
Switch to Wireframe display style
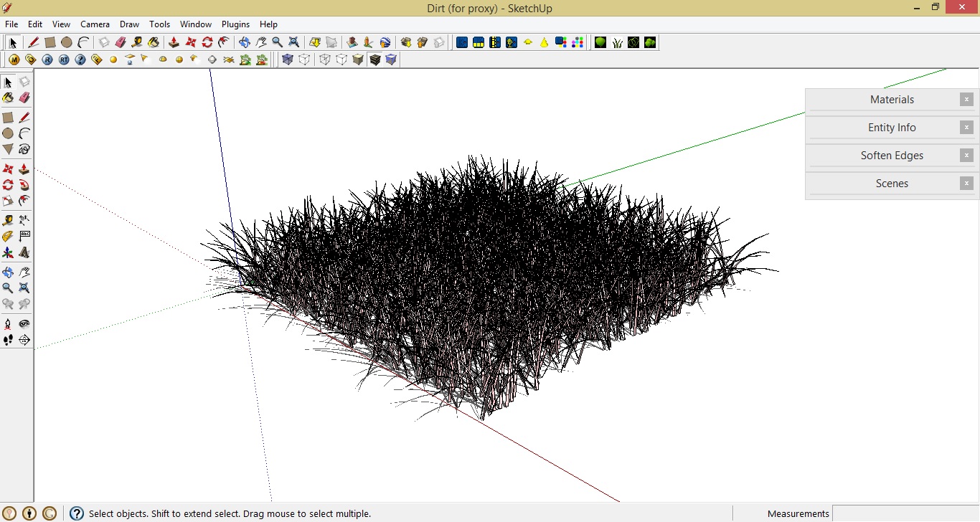click(x=324, y=59)
